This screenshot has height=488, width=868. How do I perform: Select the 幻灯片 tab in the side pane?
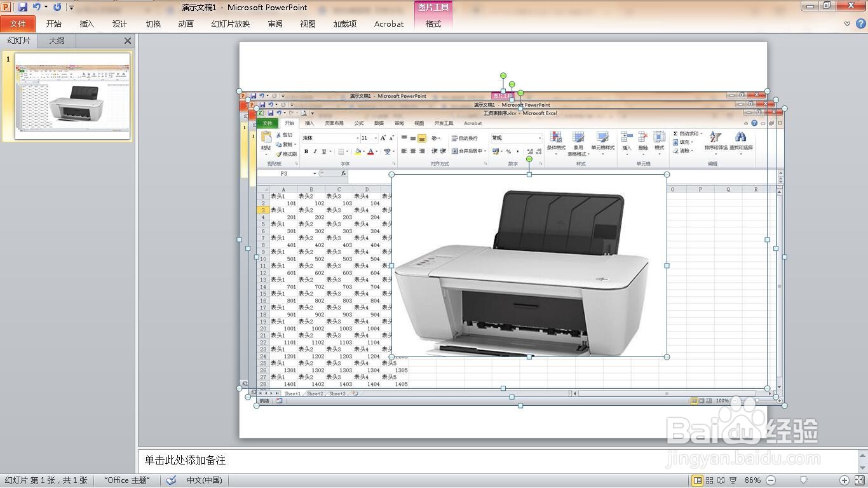[19, 41]
